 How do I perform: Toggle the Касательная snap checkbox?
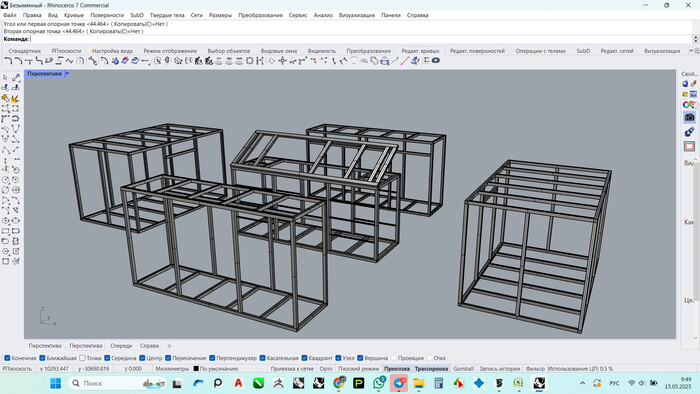[x=262, y=358]
